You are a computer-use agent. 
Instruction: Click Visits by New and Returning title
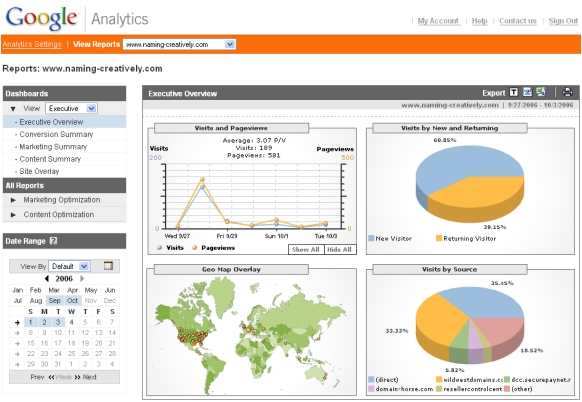click(x=449, y=128)
